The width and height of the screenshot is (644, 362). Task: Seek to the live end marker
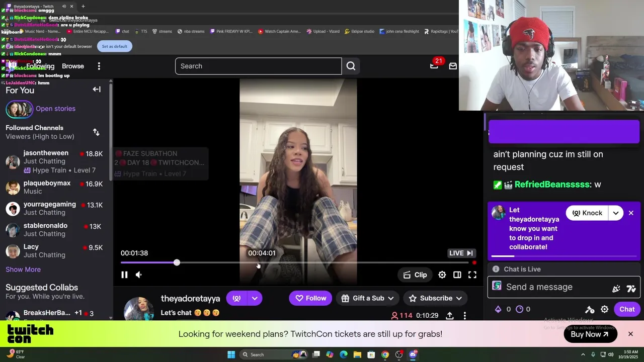click(x=474, y=262)
